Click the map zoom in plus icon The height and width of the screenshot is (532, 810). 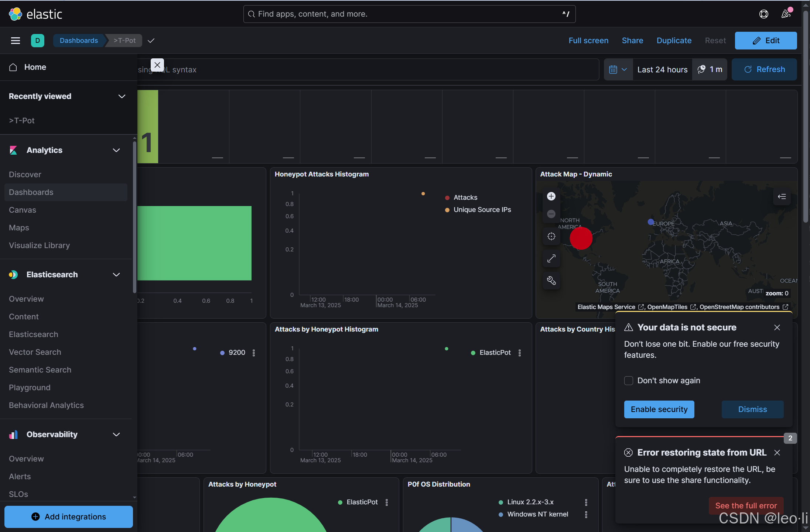(x=551, y=196)
